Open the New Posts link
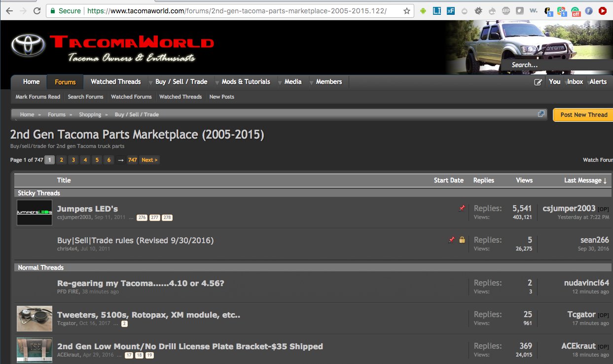This screenshot has width=613, height=364. click(222, 97)
